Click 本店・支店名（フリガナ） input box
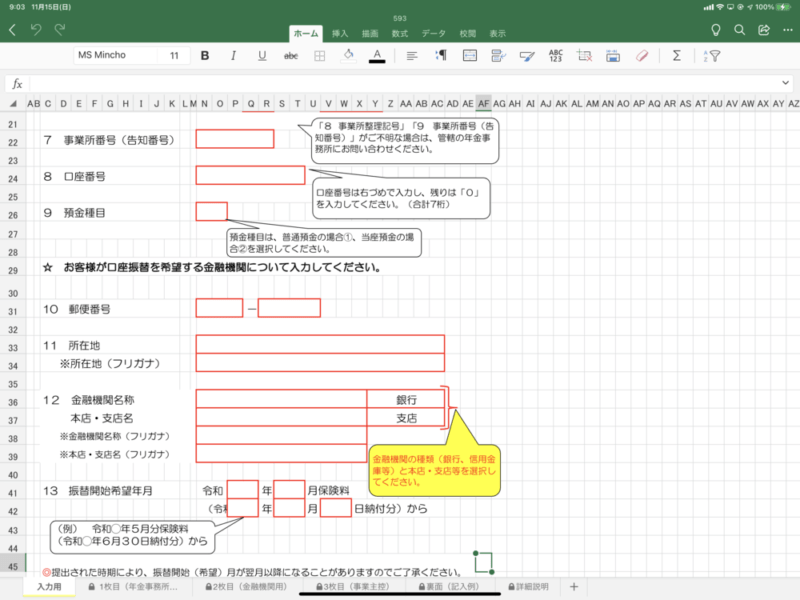Screen dimensions: 800x600 click(x=281, y=454)
